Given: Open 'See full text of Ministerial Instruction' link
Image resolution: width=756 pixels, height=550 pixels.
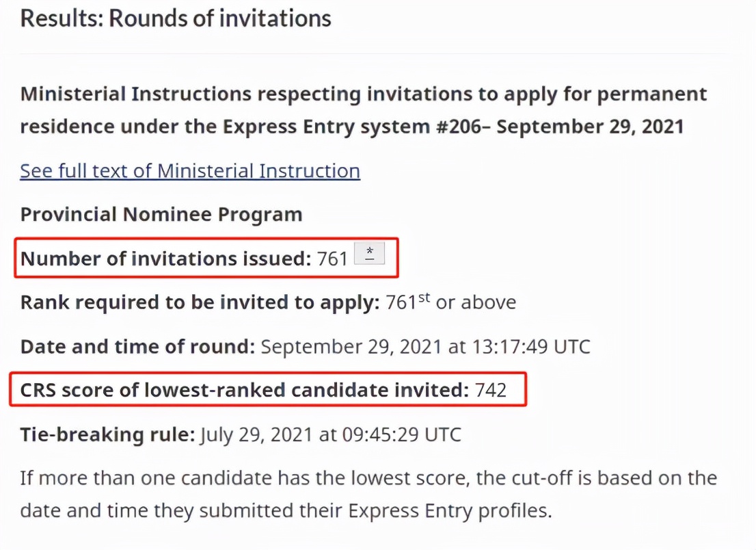Looking at the screenshot, I should (x=190, y=170).
